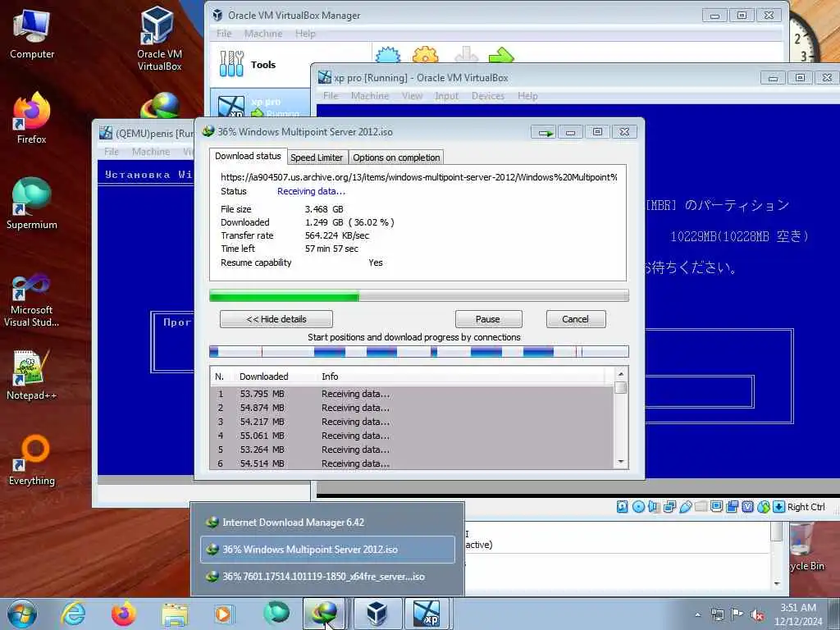Click the keyboard capture arrow icon beside Right Ctrl

[x=779, y=507]
